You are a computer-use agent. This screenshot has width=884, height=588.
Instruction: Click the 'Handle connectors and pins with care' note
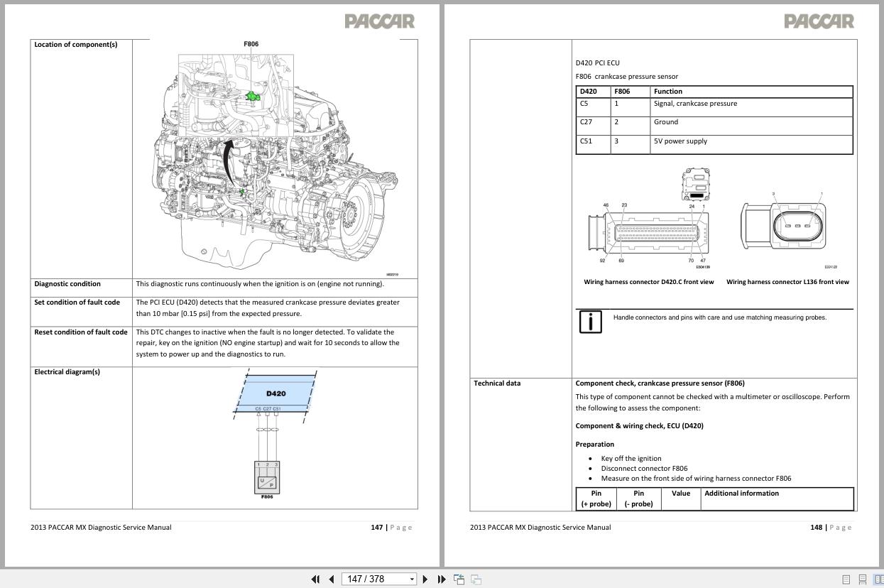720,317
